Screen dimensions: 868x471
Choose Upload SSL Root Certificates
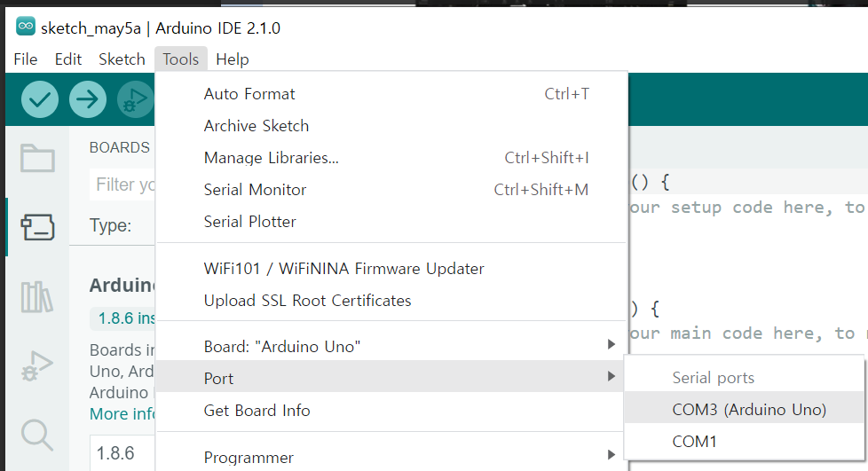point(392,301)
